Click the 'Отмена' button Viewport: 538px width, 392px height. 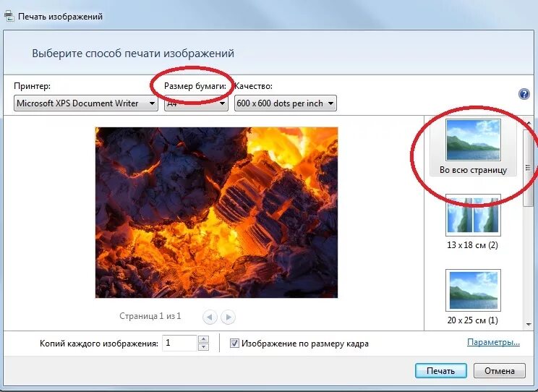point(500,371)
